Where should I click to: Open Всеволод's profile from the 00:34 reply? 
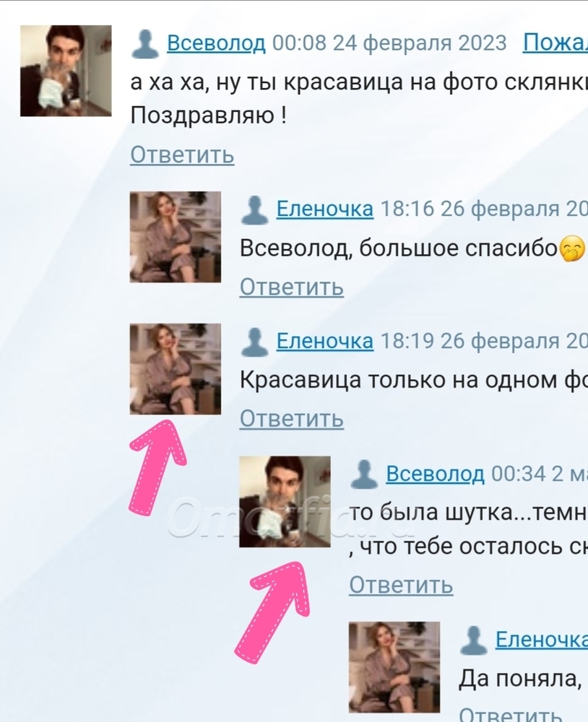coord(435,474)
